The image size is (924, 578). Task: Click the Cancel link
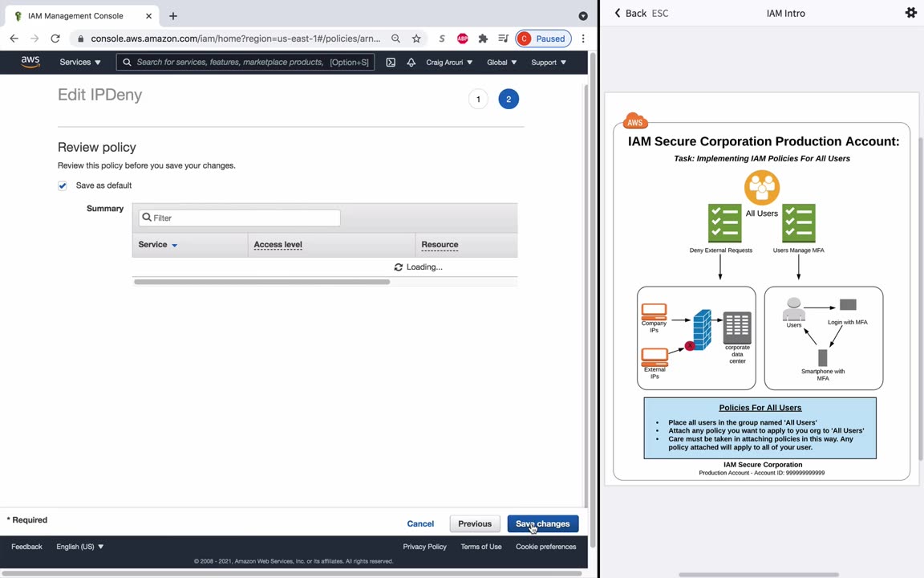tap(420, 523)
